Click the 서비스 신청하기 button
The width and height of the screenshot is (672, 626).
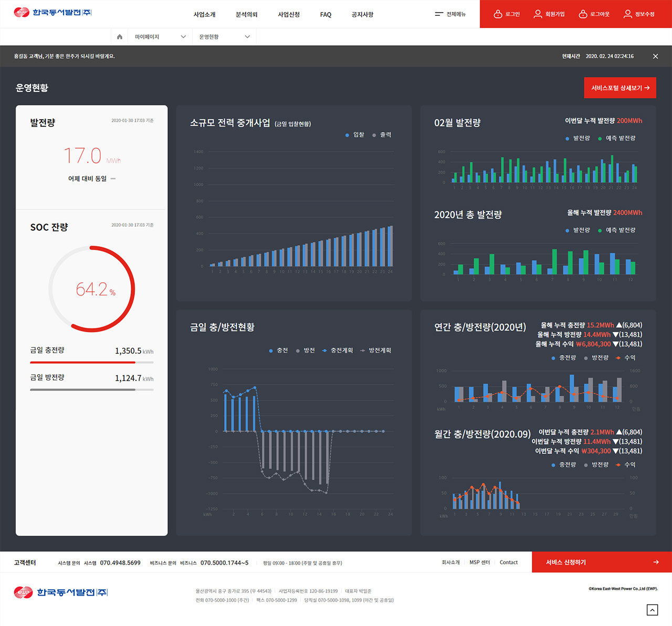pos(602,562)
